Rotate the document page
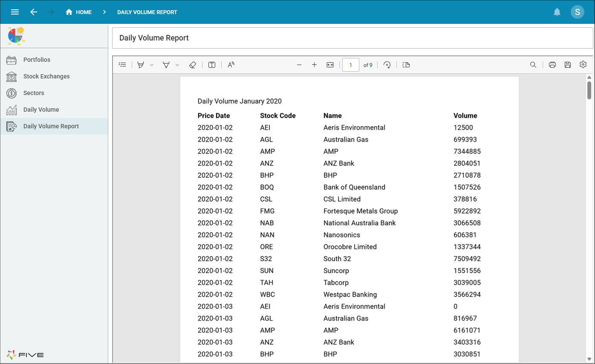The height and width of the screenshot is (364, 595). [x=387, y=65]
